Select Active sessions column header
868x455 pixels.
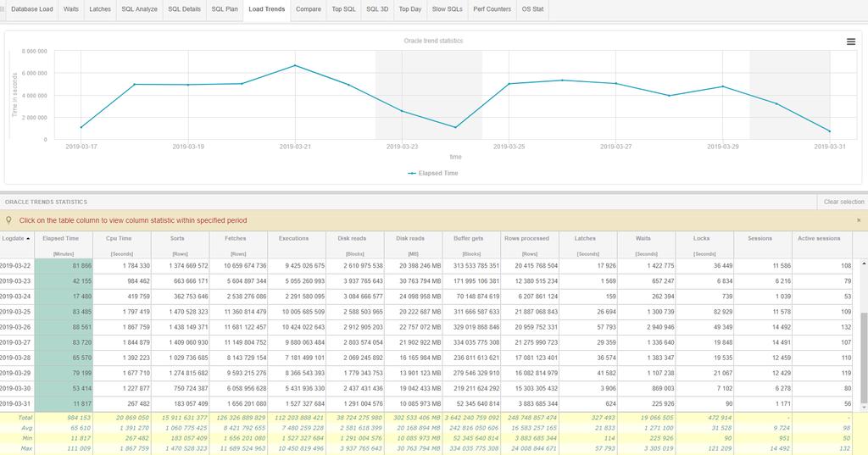822,245
